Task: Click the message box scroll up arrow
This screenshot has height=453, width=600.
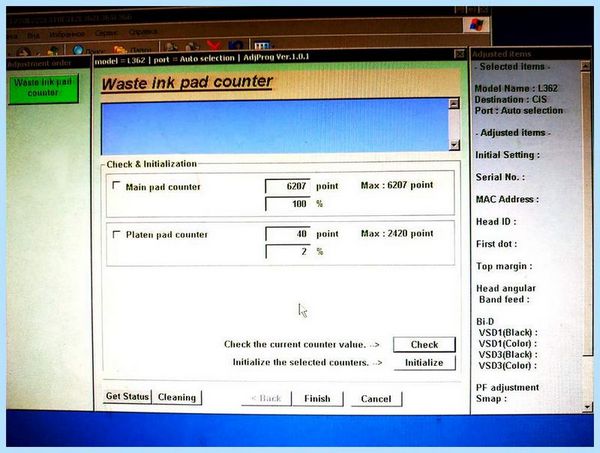Action: pos(454,103)
